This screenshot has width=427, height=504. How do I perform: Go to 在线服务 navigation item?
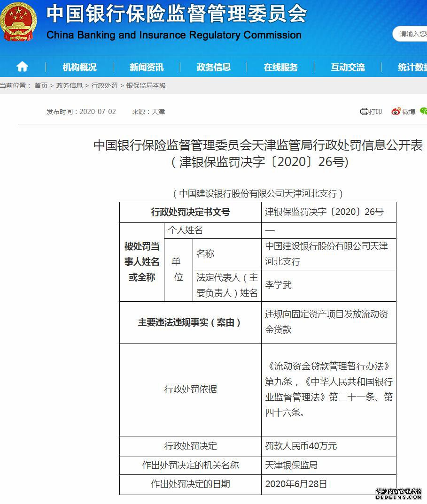pyautogui.click(x=281, y=67)
